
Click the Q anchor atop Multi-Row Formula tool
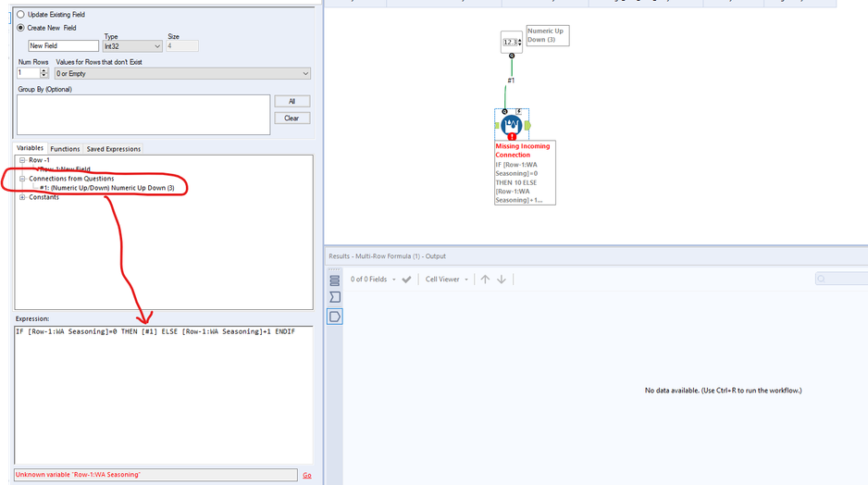tap(504, 111)
